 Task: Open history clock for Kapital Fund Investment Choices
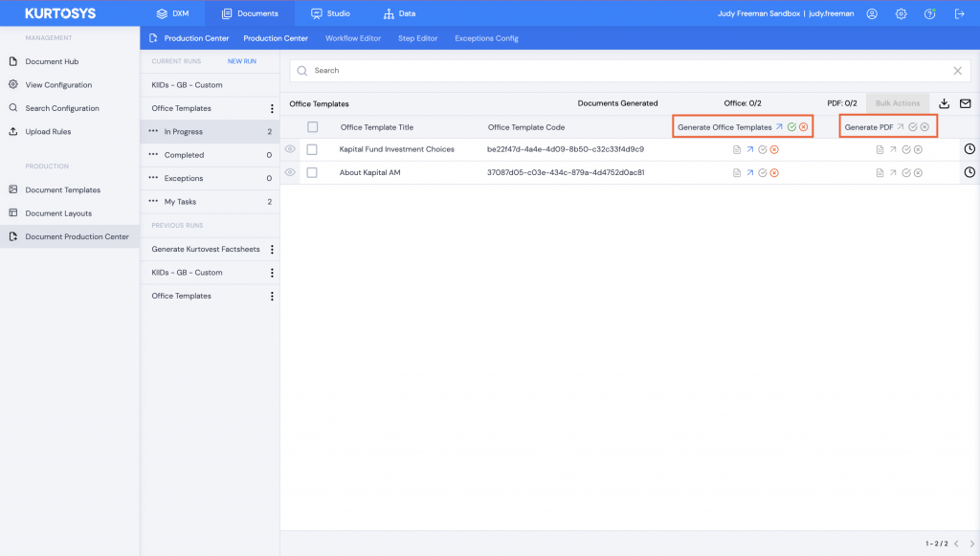(x=969, y=148)
